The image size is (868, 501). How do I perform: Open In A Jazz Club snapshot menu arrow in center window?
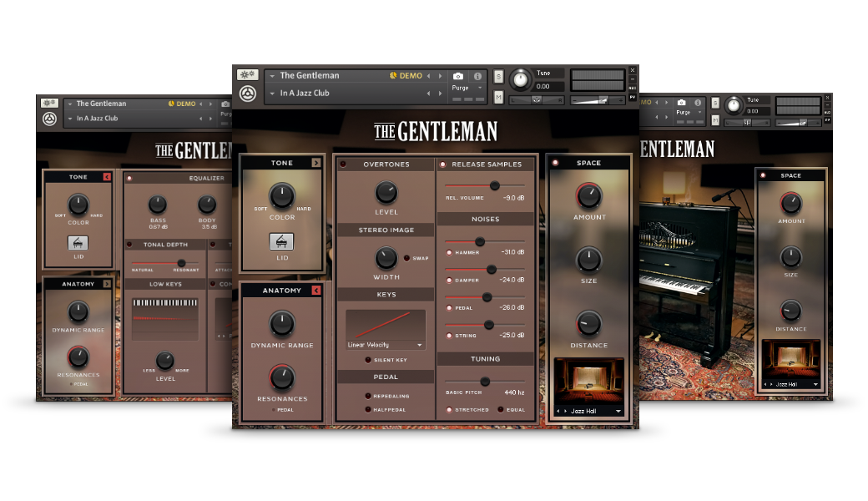click(x=272, y=94)
